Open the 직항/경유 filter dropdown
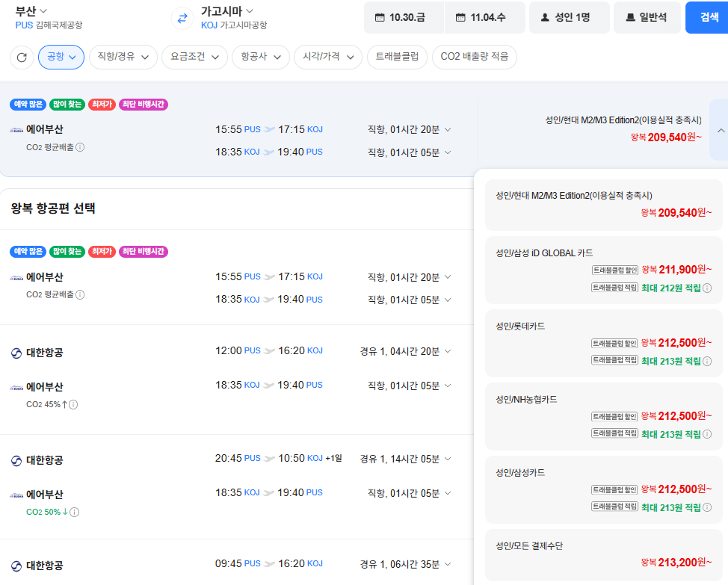The image size is (728, 585). click(123, 57)
